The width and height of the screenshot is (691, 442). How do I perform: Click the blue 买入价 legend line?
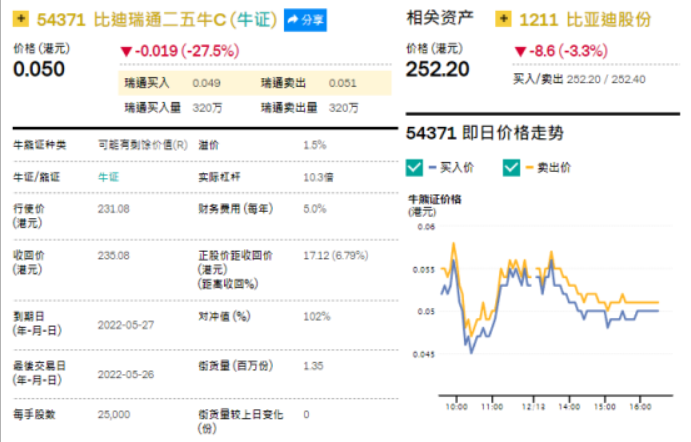[x=432, y=167]
